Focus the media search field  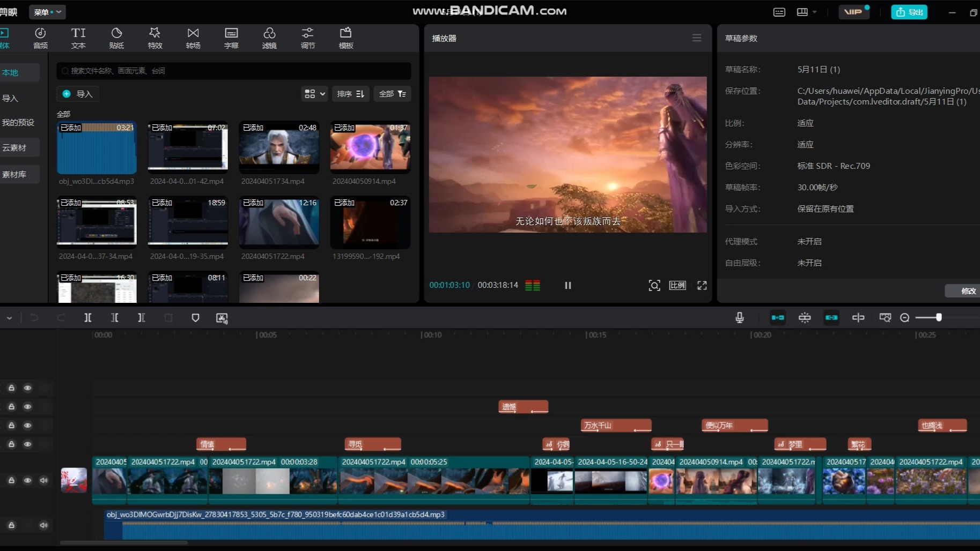pos(234,71)
